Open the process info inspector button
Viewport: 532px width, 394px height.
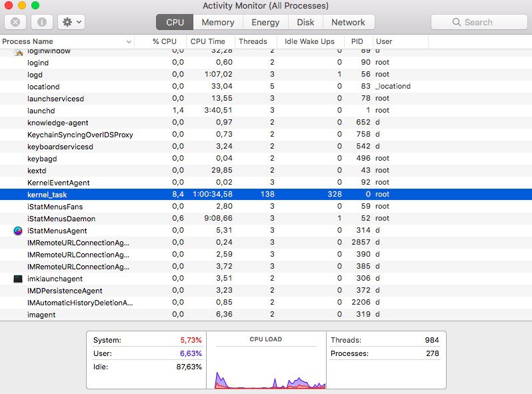pos(42,22)
